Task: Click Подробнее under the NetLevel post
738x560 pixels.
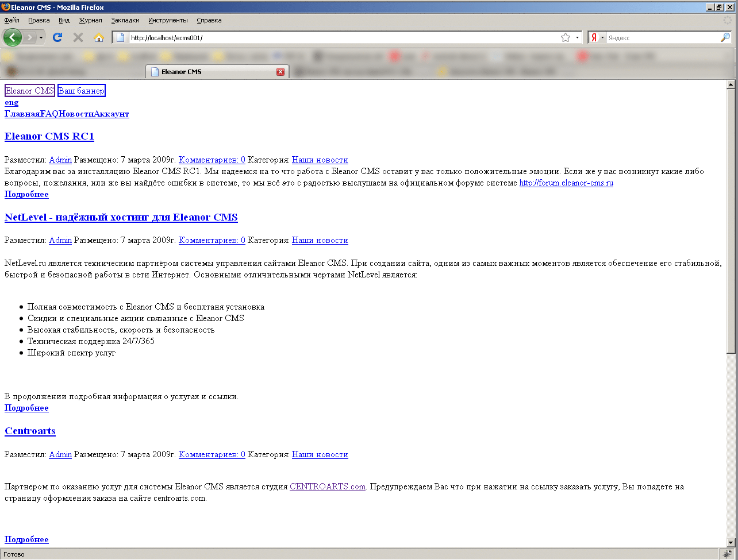Action: [x=26, y=408]
